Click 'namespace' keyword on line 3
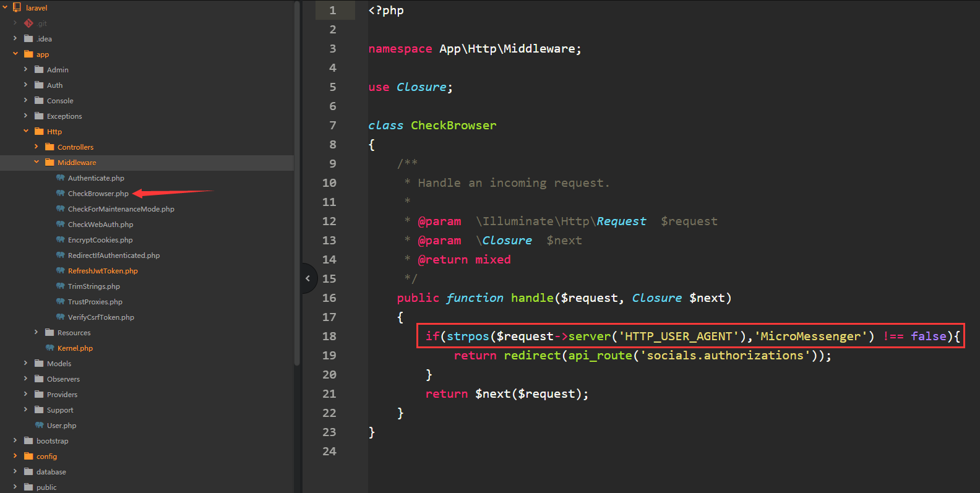The image size is (980, 493). click(x=400, y=48)
